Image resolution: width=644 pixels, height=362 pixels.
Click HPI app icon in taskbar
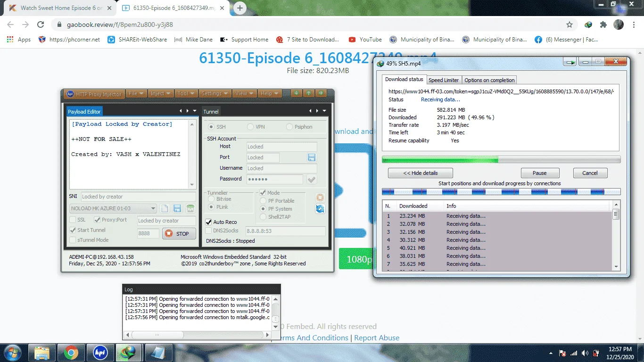[100, 353]
